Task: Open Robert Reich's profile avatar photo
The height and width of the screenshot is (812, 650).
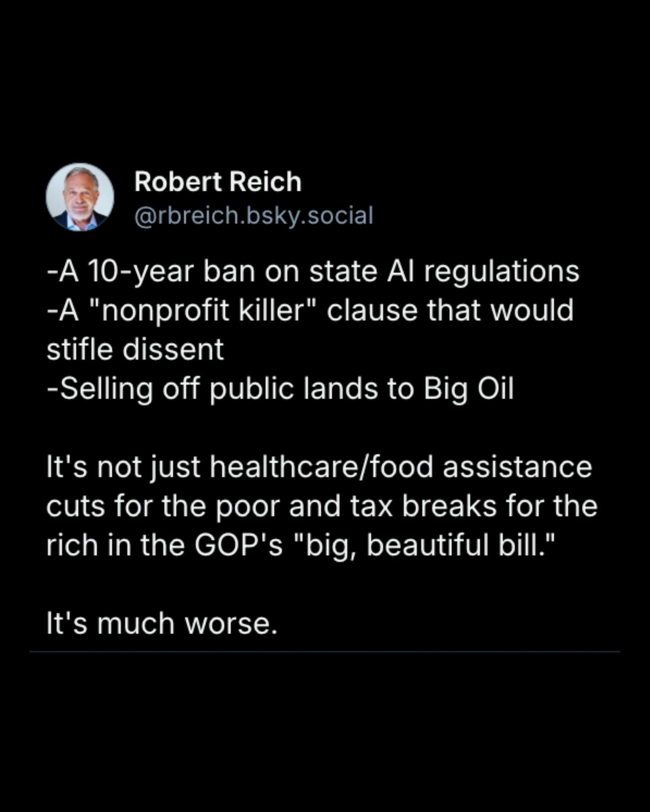Action: tap(80, 197)
